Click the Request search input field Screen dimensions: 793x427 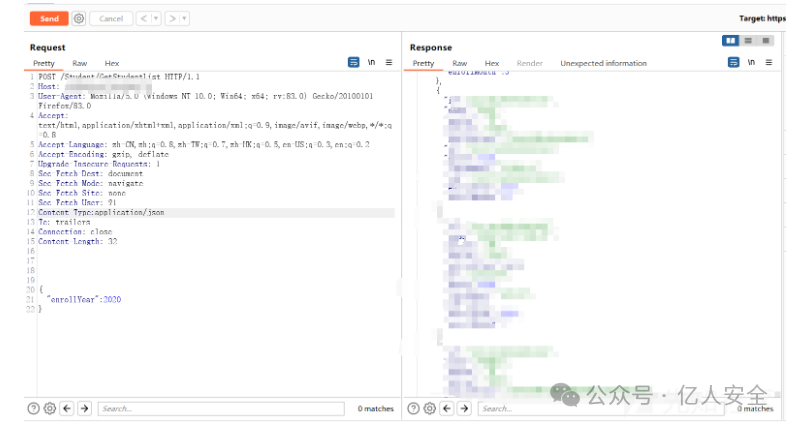(220, 408)
